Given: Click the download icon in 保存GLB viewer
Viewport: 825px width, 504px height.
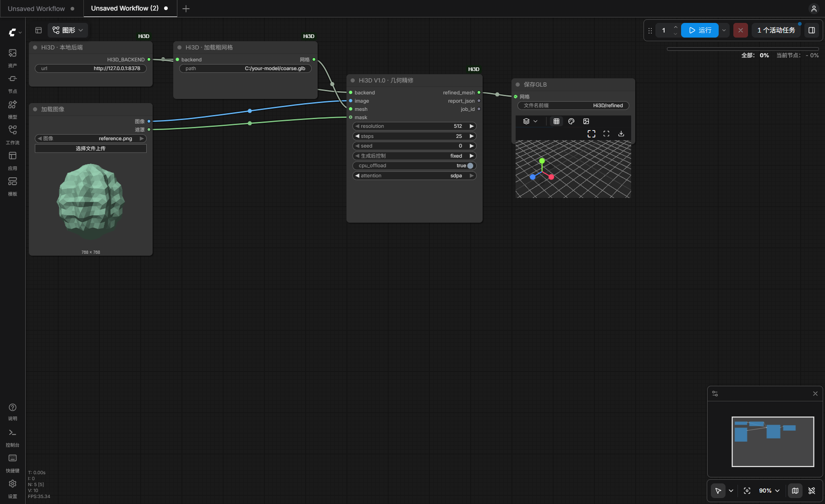Looking at the screenshot, I should tap(621, 134).
